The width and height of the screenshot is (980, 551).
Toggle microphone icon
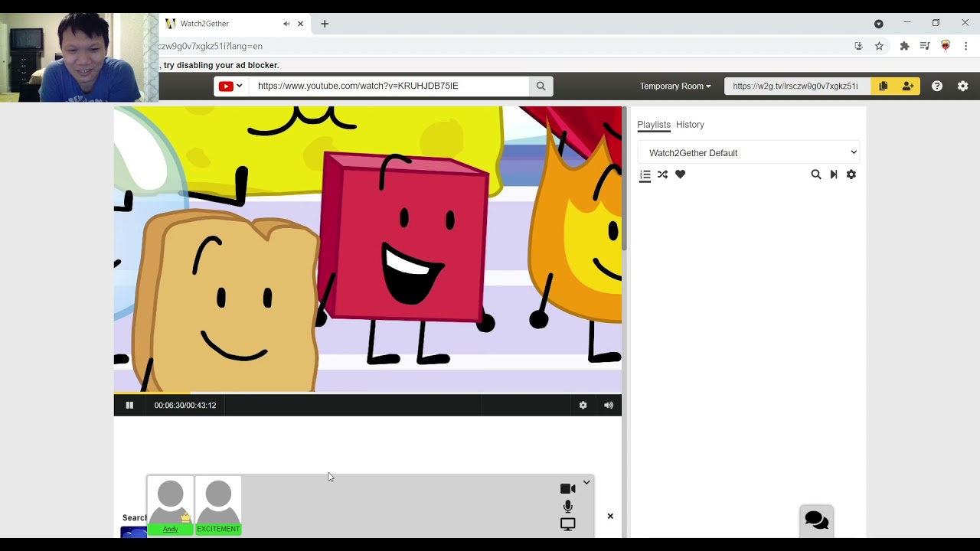coord(568,507)
